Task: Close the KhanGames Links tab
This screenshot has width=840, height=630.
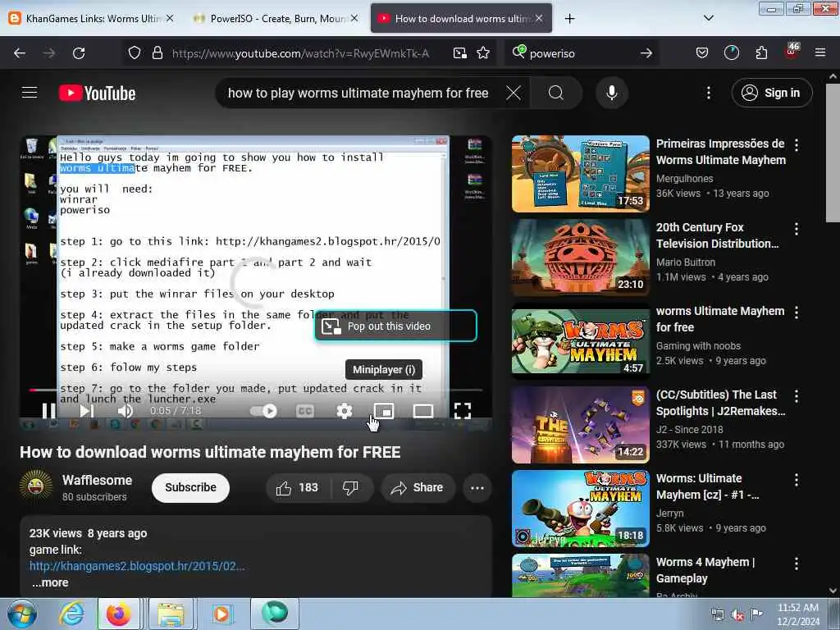Action: (169, 18)
